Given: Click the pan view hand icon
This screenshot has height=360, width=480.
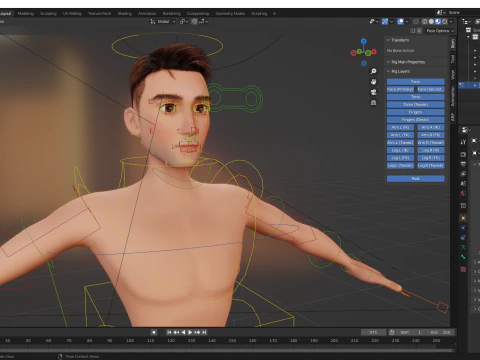Looking at the screenshot, I should (374, 82).
